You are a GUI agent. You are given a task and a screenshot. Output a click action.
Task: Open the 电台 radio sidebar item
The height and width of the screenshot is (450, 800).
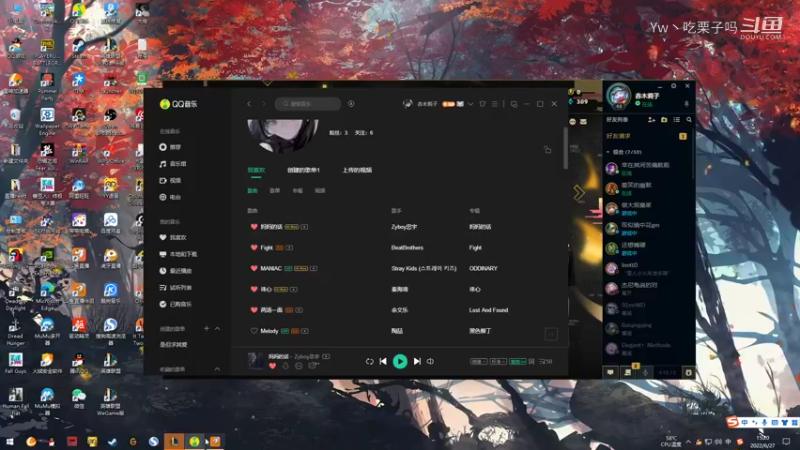(170, 197)
